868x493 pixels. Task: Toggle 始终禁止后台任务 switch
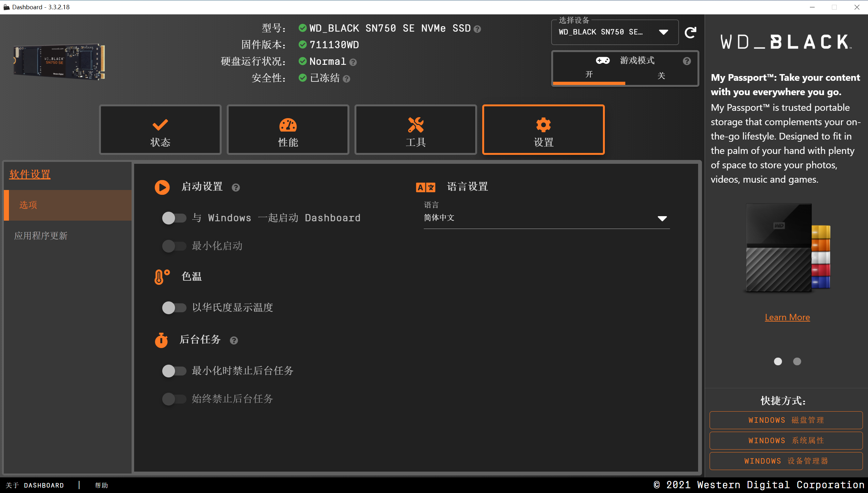[174, 399]
